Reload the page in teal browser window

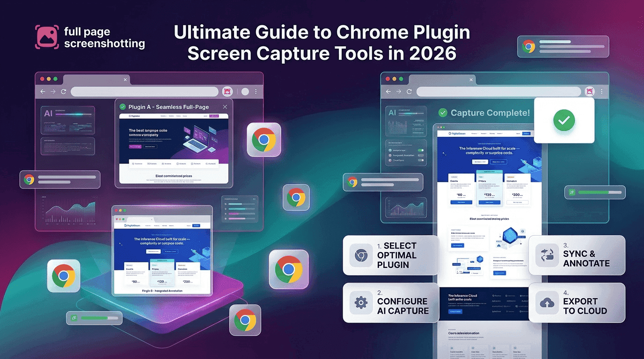[409, 92]
